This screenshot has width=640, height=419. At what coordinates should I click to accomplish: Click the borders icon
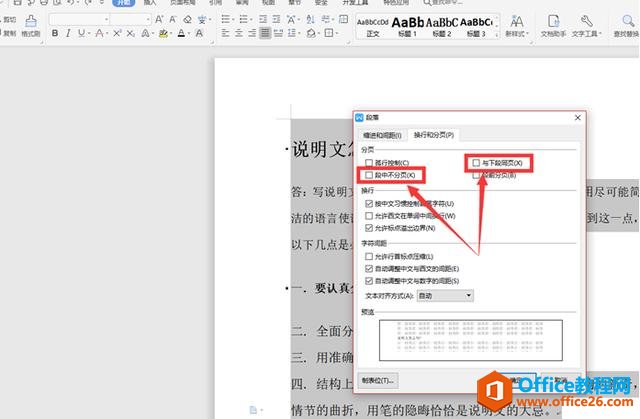(329, 33)
